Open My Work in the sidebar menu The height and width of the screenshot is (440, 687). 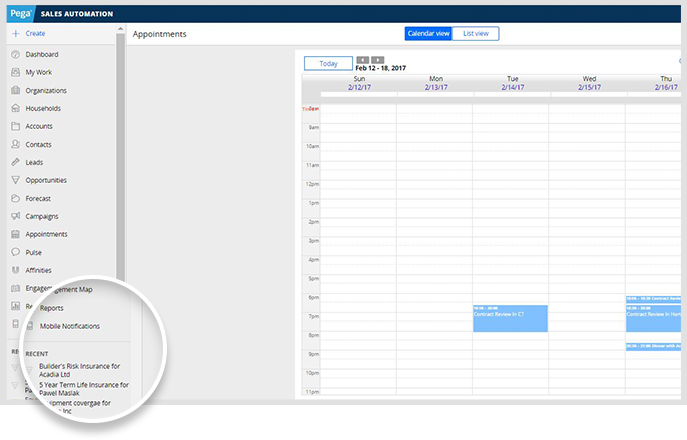click(x=39, y=72)
